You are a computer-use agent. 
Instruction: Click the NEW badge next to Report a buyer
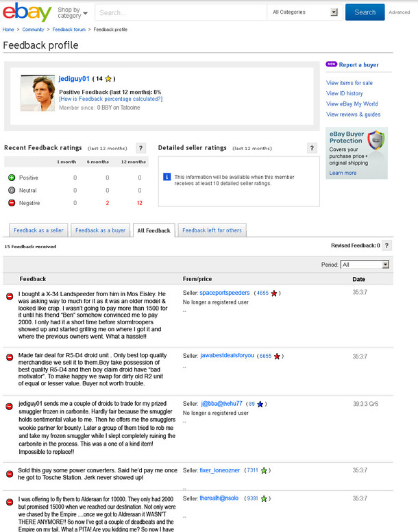coord(331,64)
